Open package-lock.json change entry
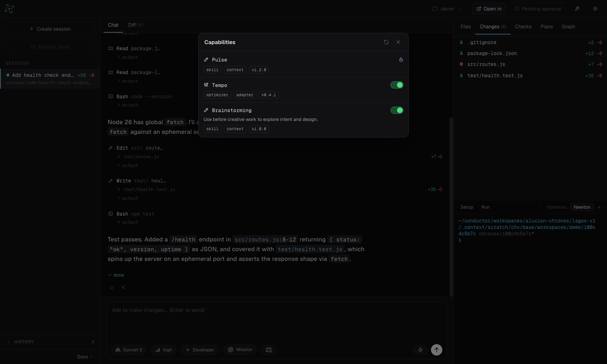This screenshot has width=607, height=364. click(x=531, y=53)
